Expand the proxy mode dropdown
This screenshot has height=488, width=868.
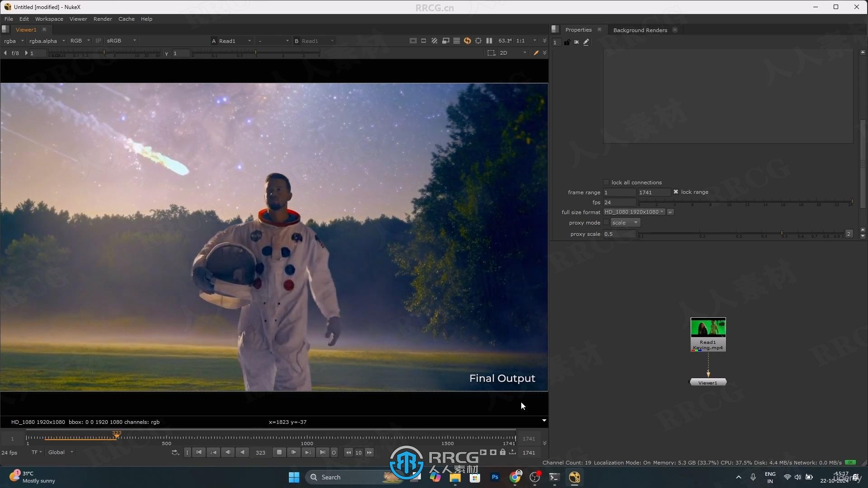click(625, 222)
